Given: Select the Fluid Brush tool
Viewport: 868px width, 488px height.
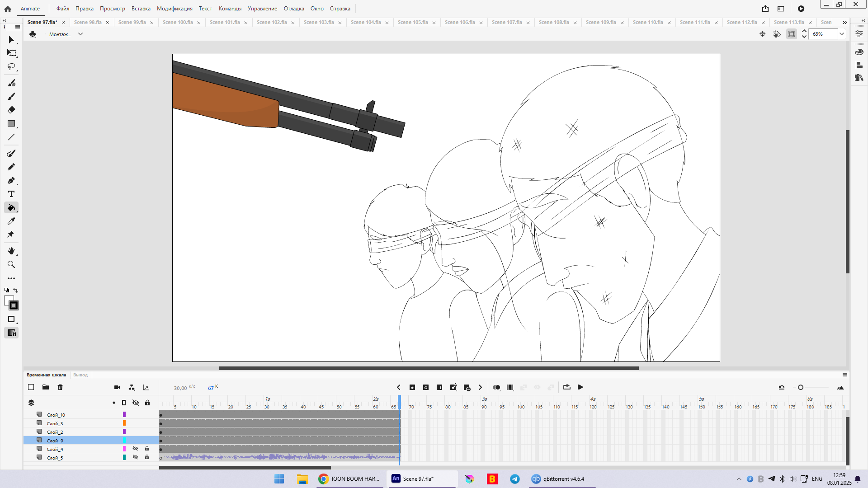Looking at the screenshot, I should coord(12,83).
